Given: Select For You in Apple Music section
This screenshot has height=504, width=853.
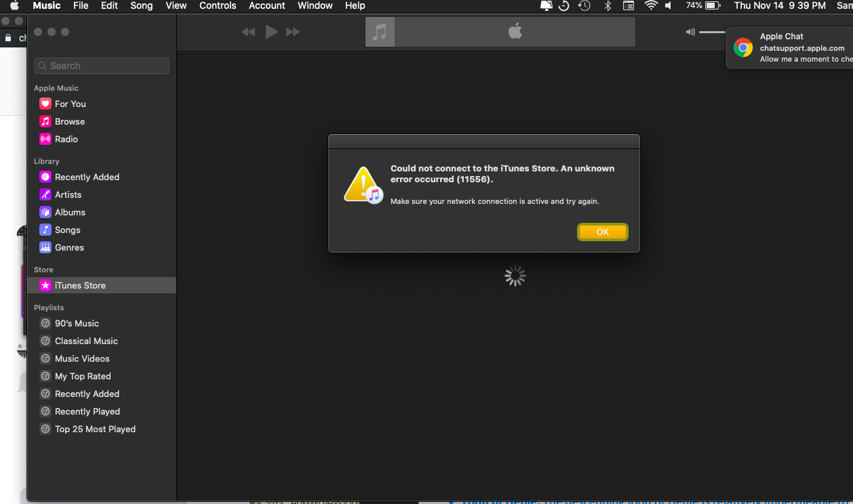Looking at the screenshot, I should 71,104.
